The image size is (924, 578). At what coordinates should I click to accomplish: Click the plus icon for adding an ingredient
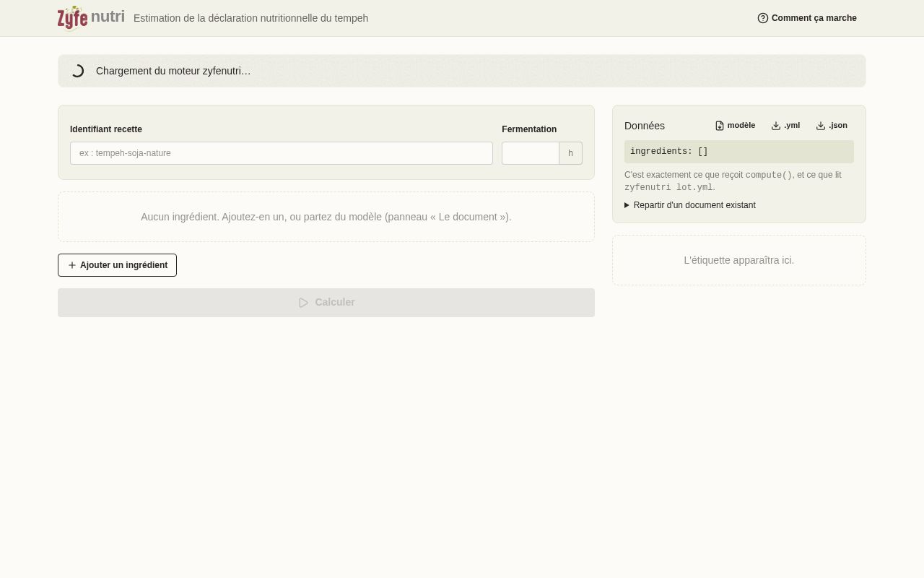click(x=72, y=265)
